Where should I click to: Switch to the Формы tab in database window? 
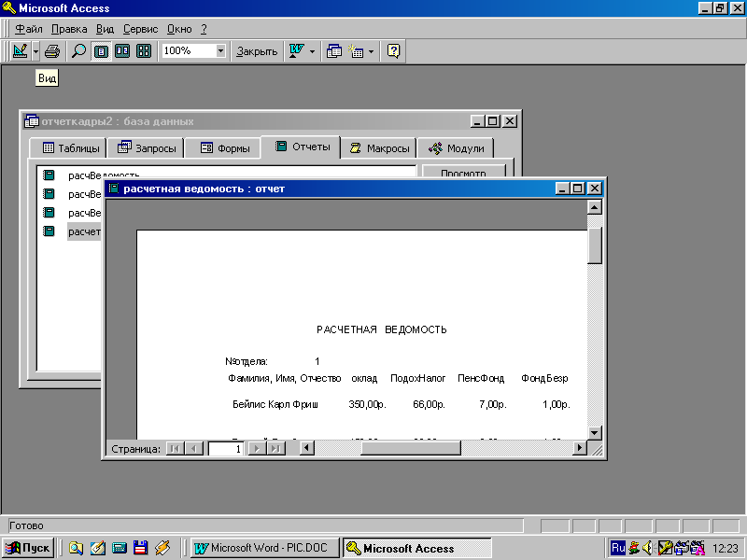coord(224,148)
